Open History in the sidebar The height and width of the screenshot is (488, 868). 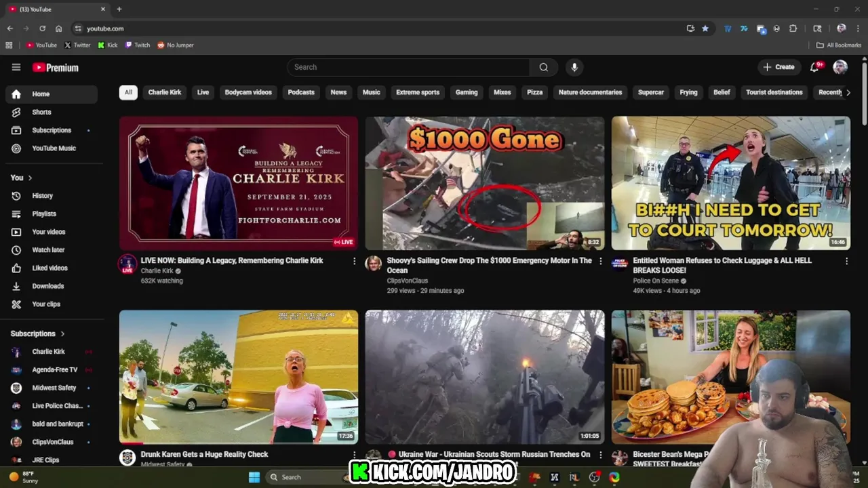(51, 196)
